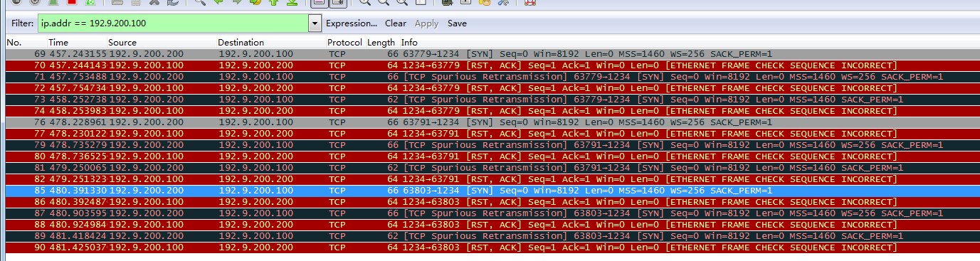Click time 458.253983 of packet 74
The width and height of the screenshot is (980, 261).
tap(77, 111)
